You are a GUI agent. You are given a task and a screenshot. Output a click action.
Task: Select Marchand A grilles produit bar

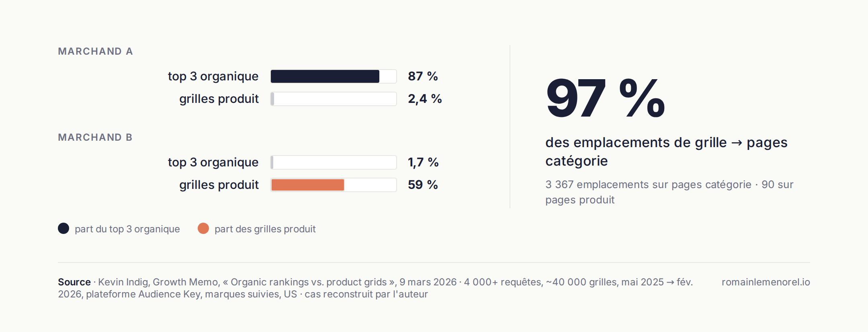click(x=334, y=99)
